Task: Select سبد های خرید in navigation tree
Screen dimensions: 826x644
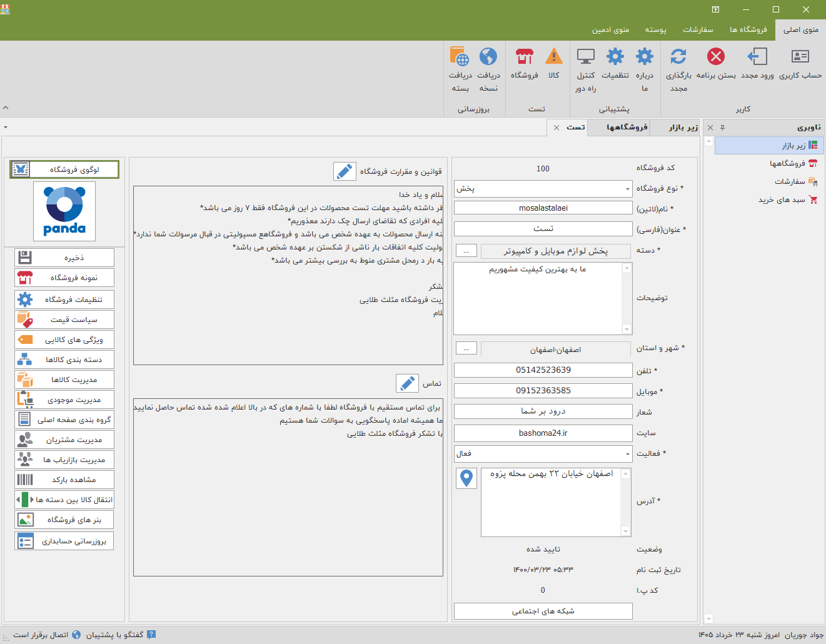Action: point(770,199)
